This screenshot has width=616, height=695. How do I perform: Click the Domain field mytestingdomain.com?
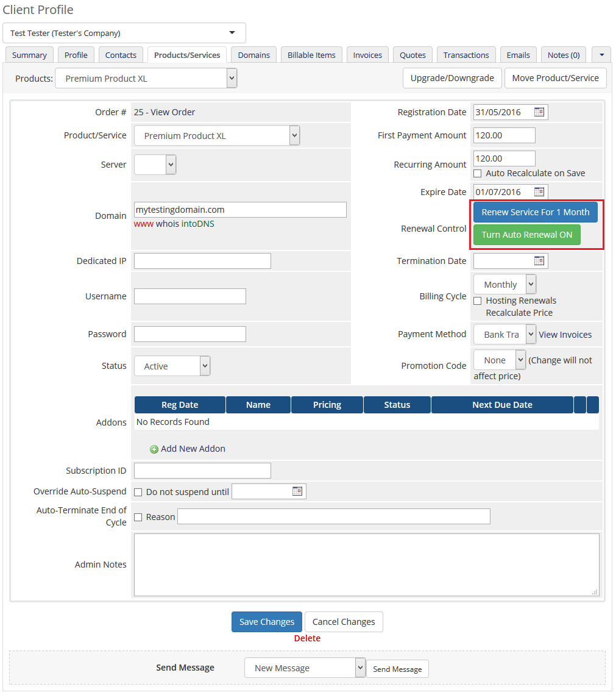pyautogui.click(x=240, y=210)
